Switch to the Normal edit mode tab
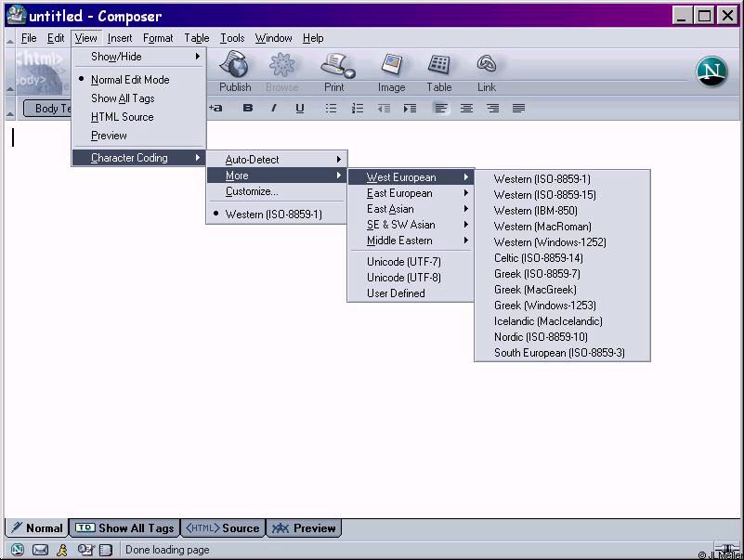Image resolution: width=744 pixels, height=560 pixels. click(x=37, y=527)
